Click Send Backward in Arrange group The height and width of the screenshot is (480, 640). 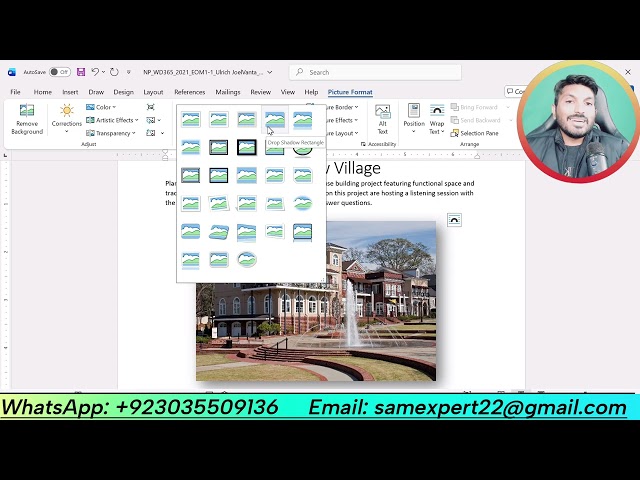476,120
